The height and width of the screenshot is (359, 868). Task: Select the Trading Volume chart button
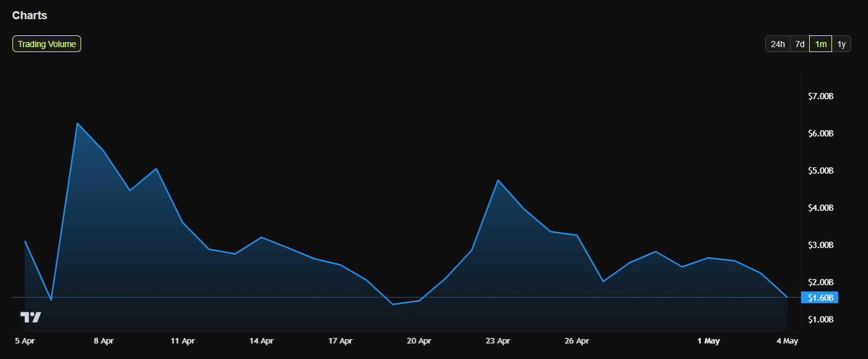(x=46, y=44)
